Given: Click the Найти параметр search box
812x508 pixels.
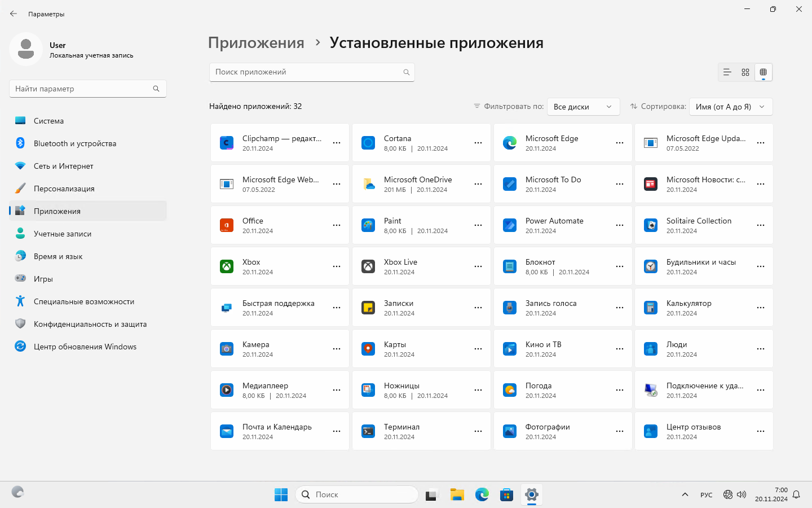Looking at the screenshot, I should point(88,89).
